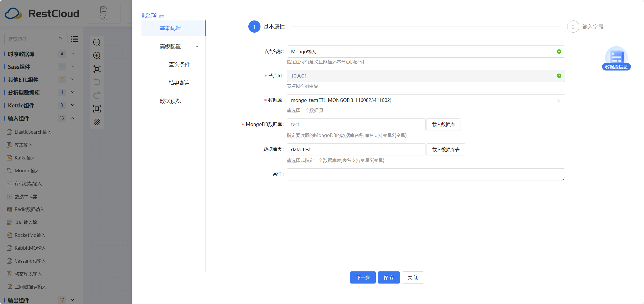Viewport: 644px width, 304px height.
Task: Click the undo arrow icon
Action: pos(97,82)
